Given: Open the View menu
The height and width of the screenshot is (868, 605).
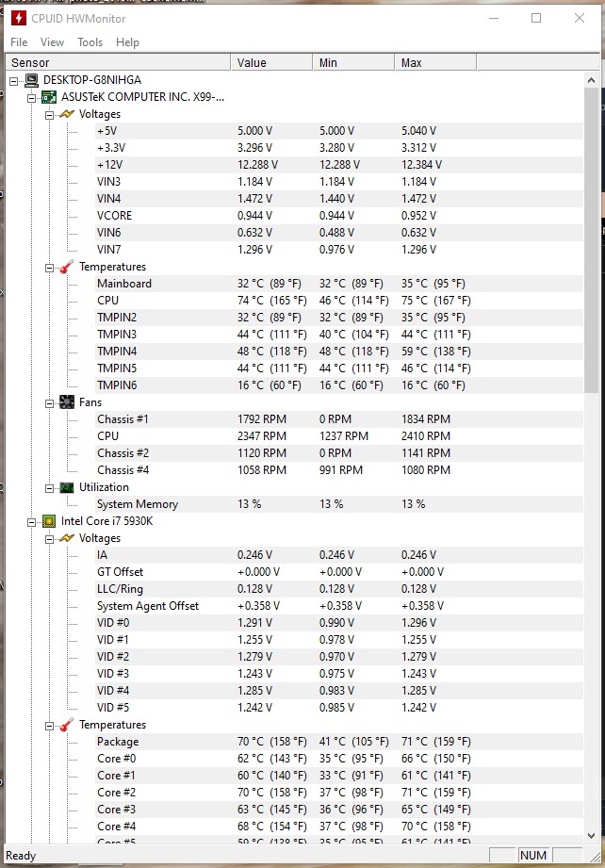Looking at the screenshot, I should pyautogui.click(x=52, y=42).
